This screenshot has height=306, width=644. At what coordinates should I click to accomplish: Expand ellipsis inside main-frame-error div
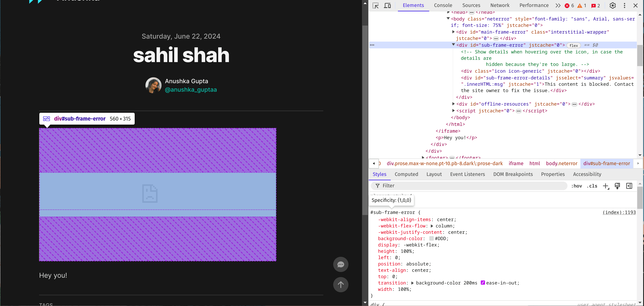[496, 38]
